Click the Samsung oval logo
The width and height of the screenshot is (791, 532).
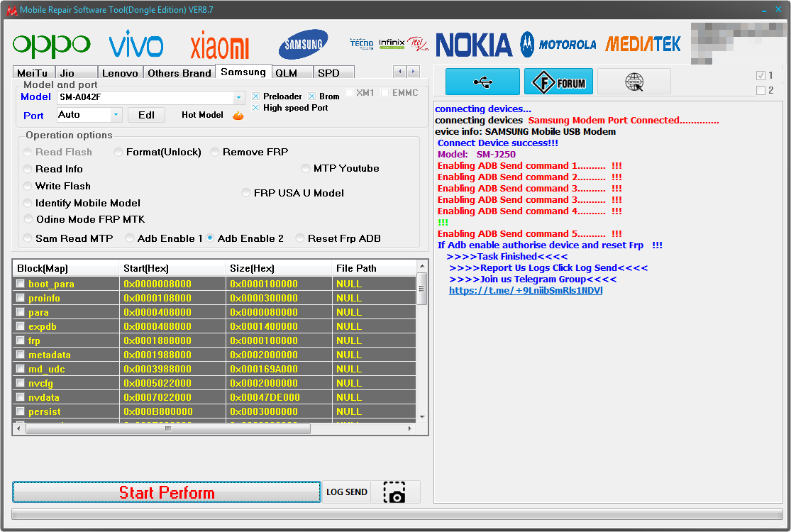point(303,45)
